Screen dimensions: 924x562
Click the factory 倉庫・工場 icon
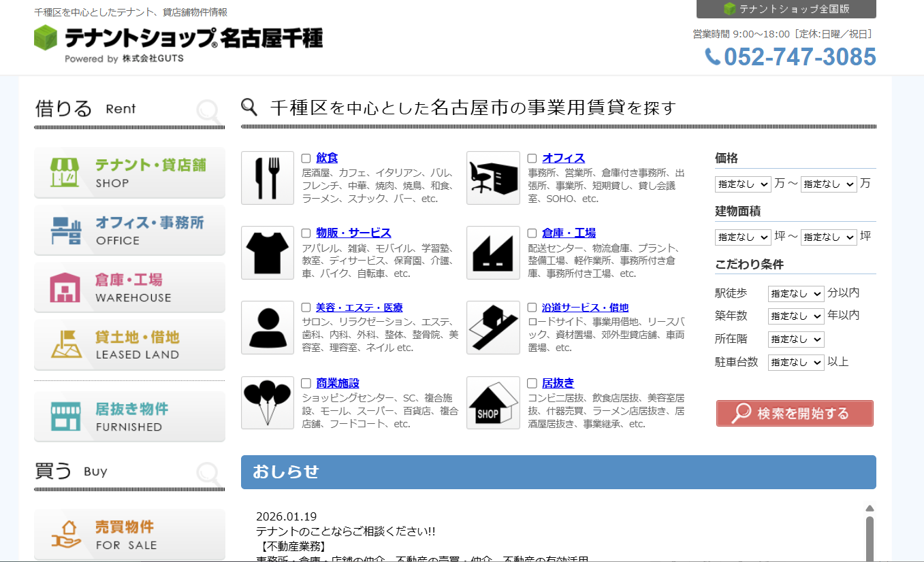point(492,252)
